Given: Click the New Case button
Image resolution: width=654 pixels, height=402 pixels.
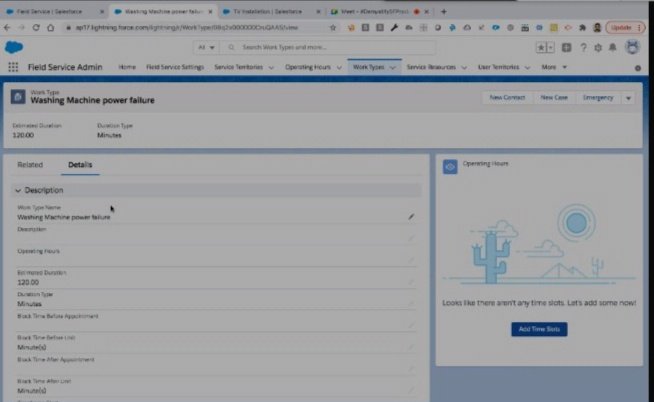Looking at the screenshot, I should [x=554, y=98].
